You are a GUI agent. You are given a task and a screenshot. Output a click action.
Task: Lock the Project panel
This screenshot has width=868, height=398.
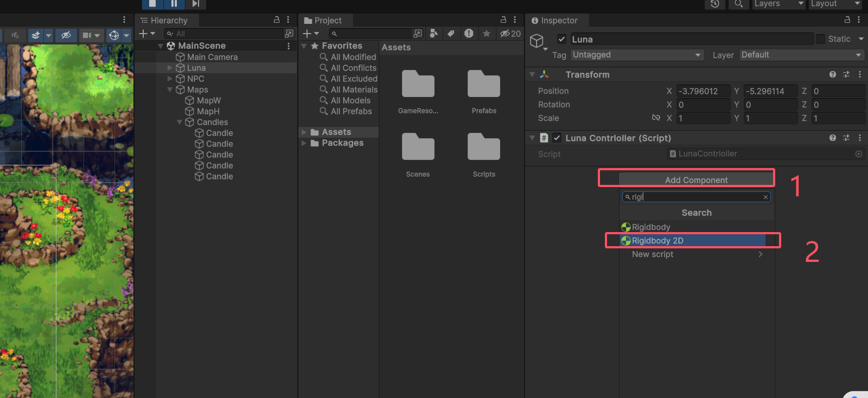503,20
